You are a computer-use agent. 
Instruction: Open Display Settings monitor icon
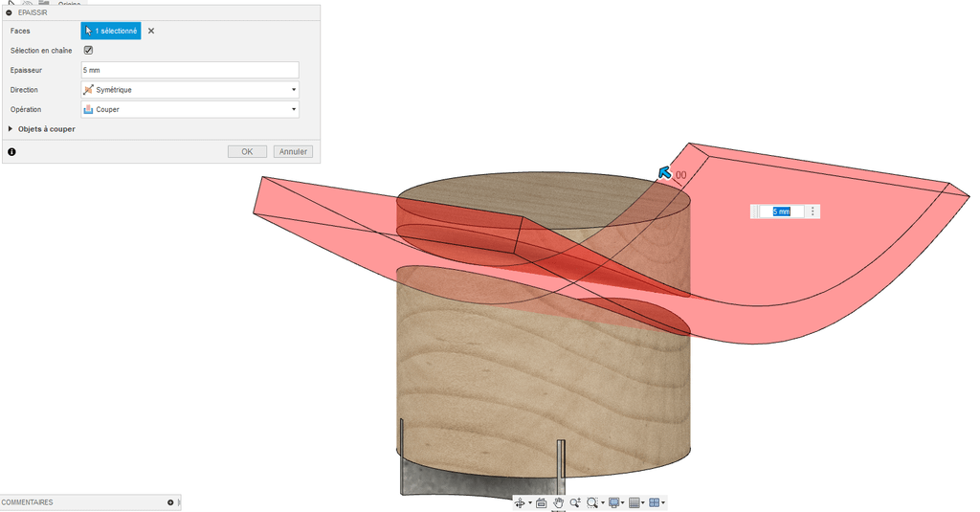(x=613, y=502)
